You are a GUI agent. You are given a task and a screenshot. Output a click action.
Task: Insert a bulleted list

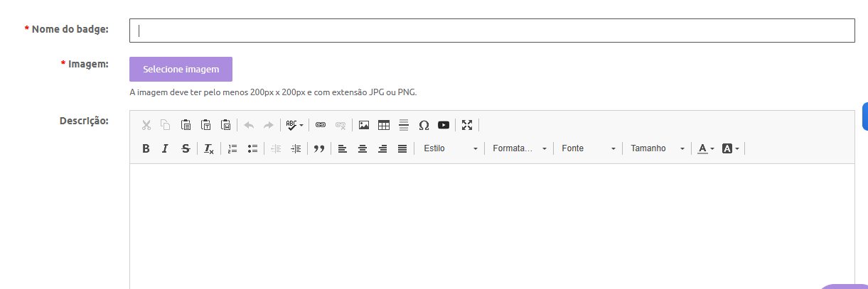252,148
